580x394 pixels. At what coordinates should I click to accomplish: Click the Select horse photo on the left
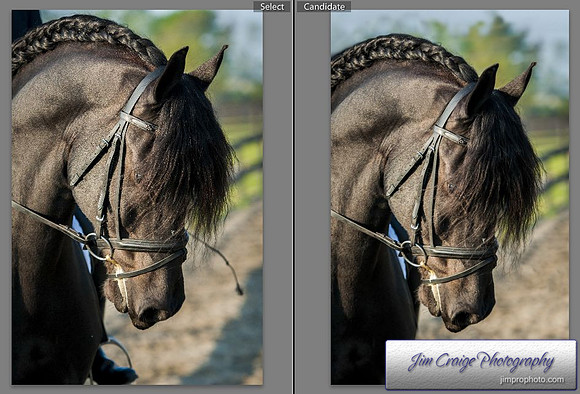coord(137,197)
